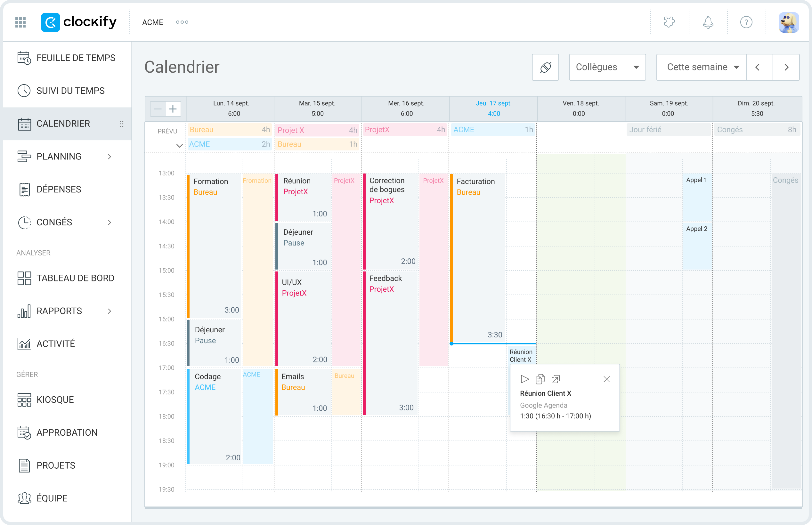Duplicate the Réunion Client X entry
This screenshot has height=525, width=812.
coord(540,379)
